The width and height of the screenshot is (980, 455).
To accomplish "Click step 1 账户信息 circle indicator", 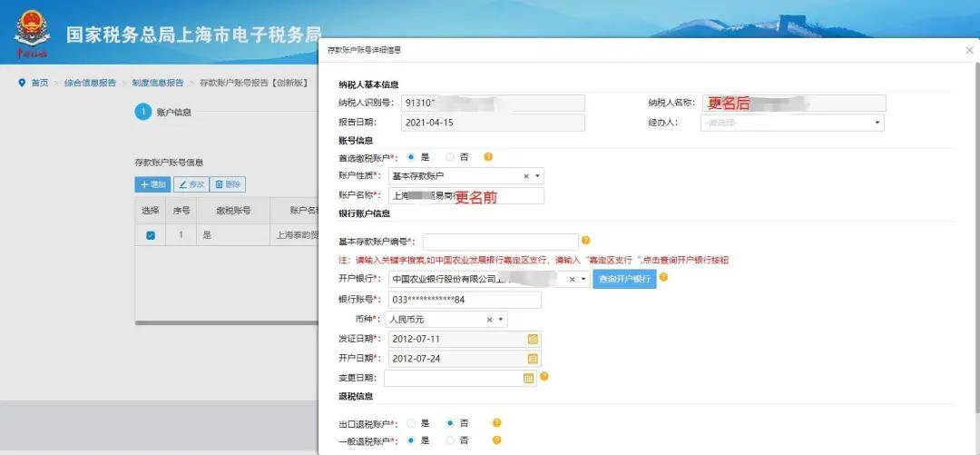I will pos(143,112).
